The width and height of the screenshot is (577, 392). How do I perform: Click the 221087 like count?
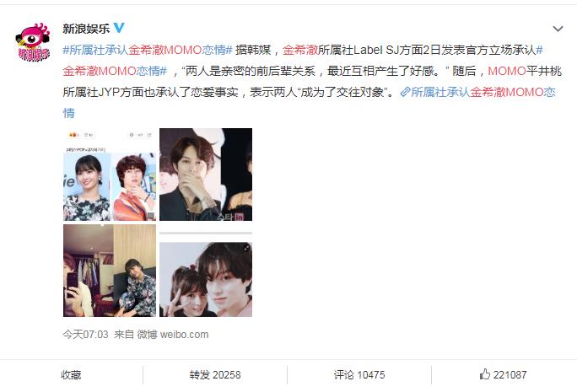point(510,374)
